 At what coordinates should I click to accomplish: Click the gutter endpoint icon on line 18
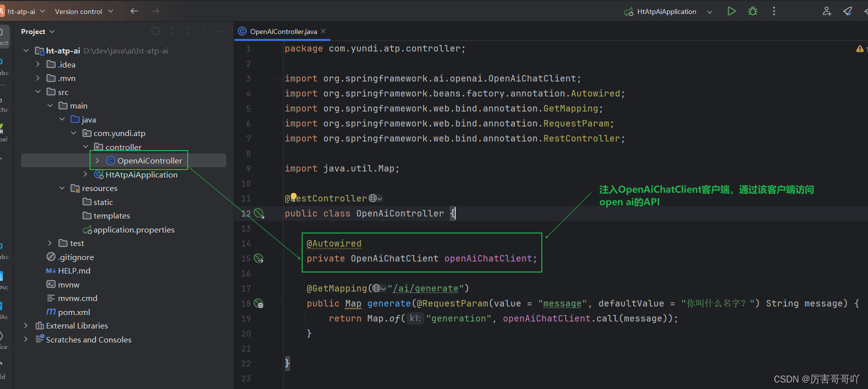[259, 303]
